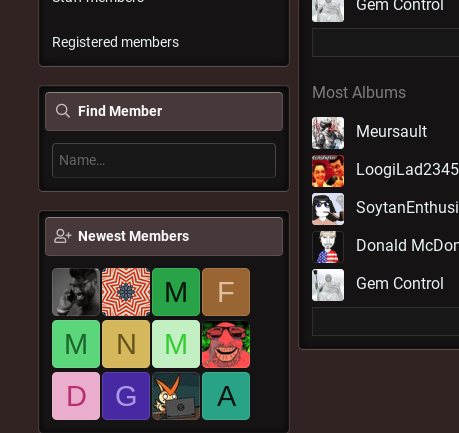
Task: Click the magnifier icon beside Find Member
Action: [x=63, y=111]
